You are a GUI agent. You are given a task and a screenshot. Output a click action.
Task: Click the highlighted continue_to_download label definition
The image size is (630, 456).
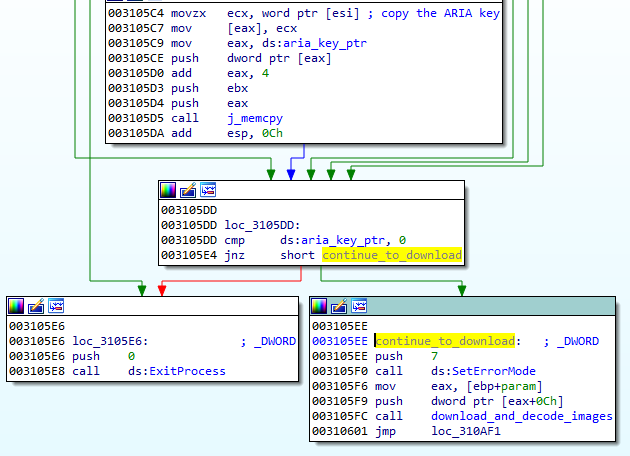tap(445, 341)
